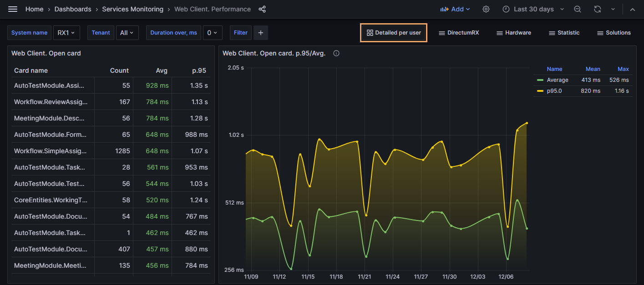
Task: Toggle p95.0 series in legend
Action: (555, 91)
